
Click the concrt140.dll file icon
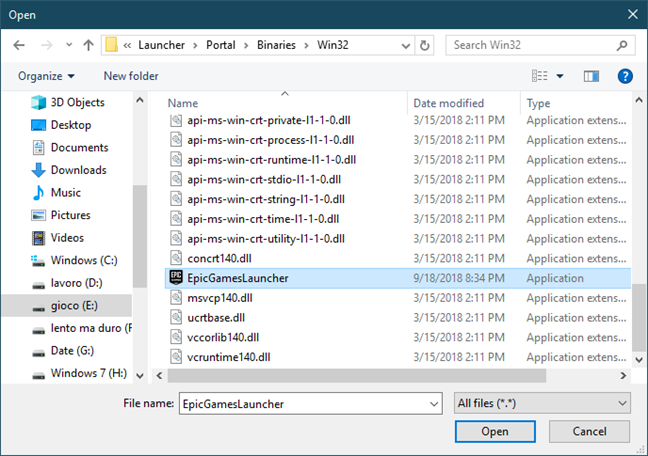176,258
